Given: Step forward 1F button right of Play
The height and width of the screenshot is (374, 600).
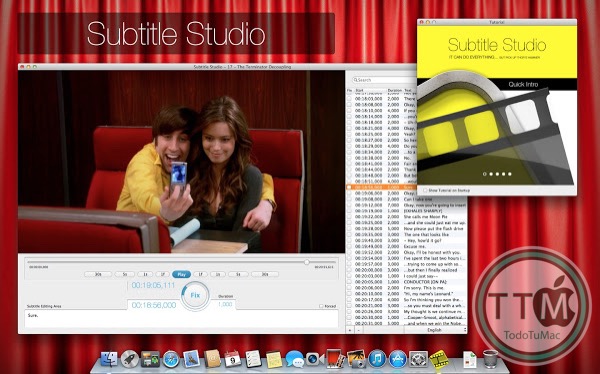Looking at the screenshot, I should click(200, 274).
